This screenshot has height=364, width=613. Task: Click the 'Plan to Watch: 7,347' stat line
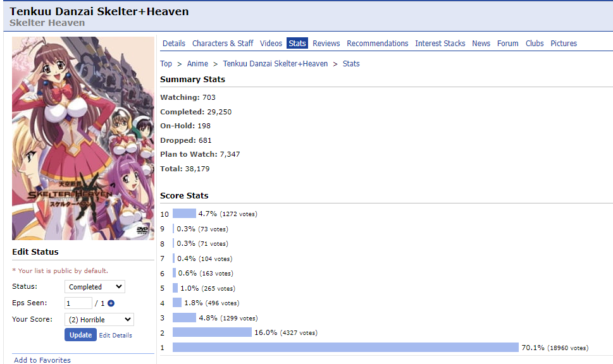pyautogui.click(x=200, y=154)
